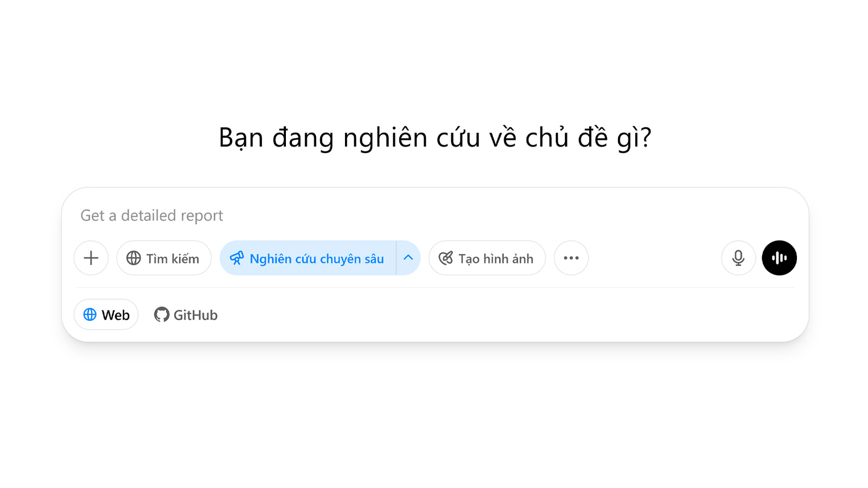Open the three-dot more tools menu
Screen dimensions: 868x488
pos(571,258)
